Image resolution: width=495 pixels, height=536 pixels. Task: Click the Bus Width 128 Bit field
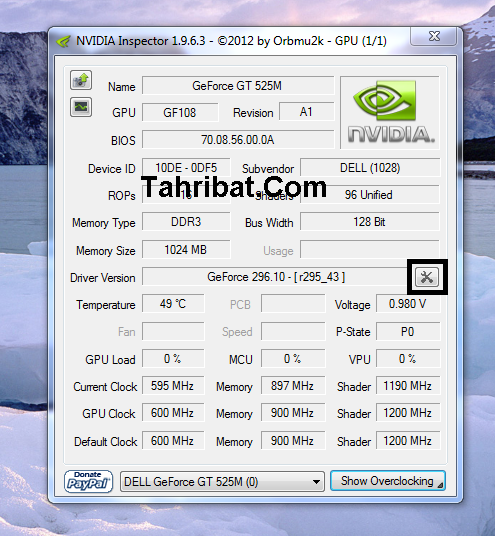coord(370,222)
